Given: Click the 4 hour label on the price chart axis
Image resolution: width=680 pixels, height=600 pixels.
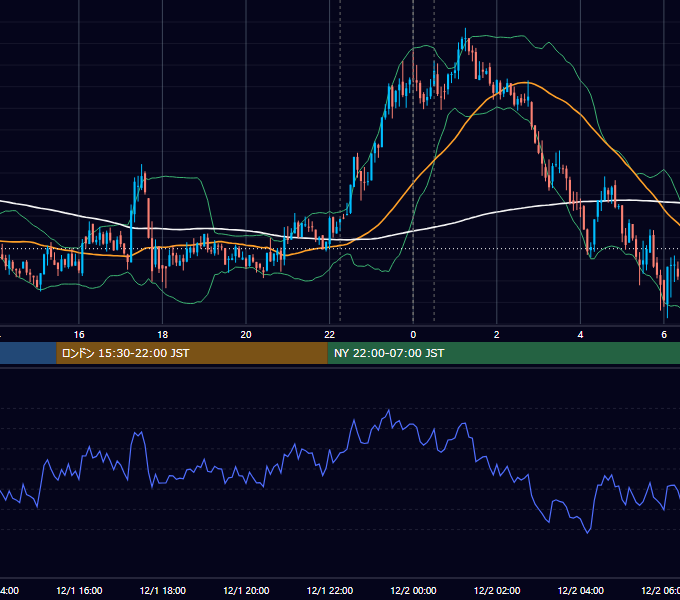Looking at the screenshot, I should [580, 335].
